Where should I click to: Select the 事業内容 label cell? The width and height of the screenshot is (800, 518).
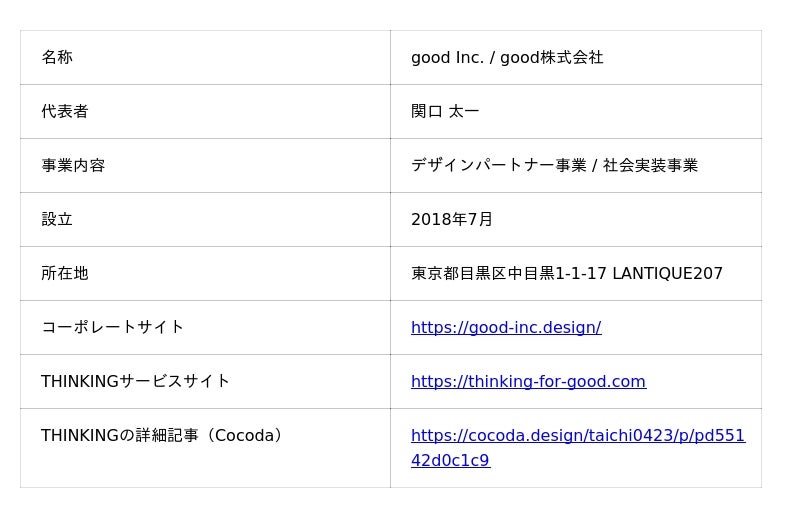pyautogui.click(x=73, y=166)
